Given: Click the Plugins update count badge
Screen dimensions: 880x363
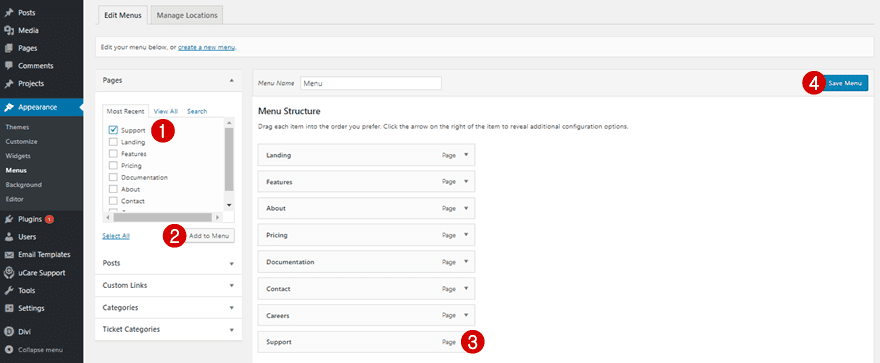Looking at the screenshot, I should pyautogui.click(x=49, y=219).
